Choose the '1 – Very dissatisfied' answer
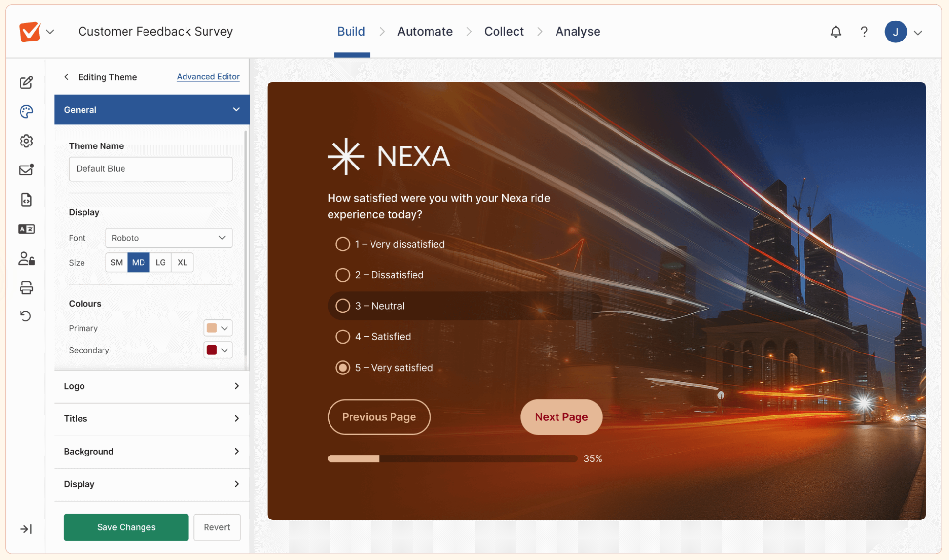The width and height of the screenshot is (949, 560). click(x=342, y=244)
